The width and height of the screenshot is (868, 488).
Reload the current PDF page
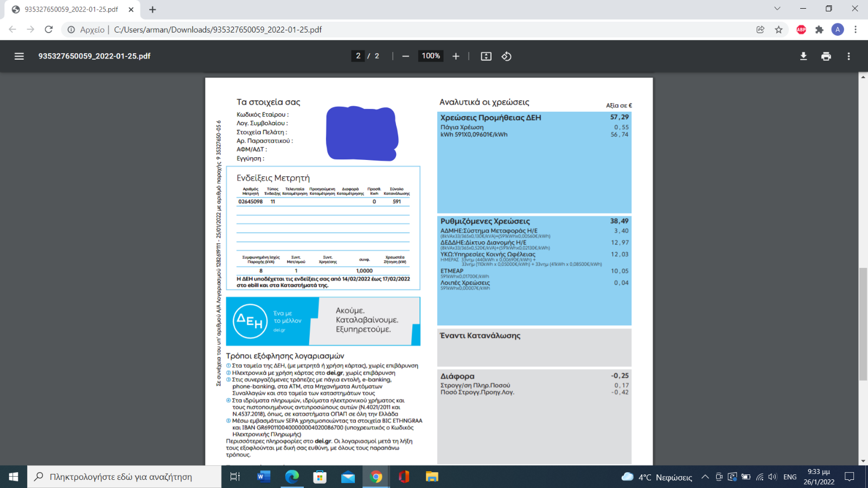pyautogui.click(x=49, y=30)
